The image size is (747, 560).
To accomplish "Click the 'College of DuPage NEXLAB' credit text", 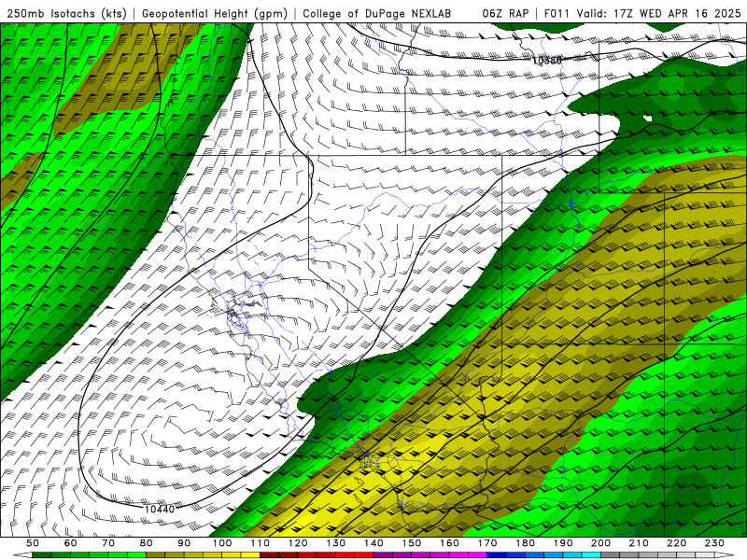I will click(377, 13).
